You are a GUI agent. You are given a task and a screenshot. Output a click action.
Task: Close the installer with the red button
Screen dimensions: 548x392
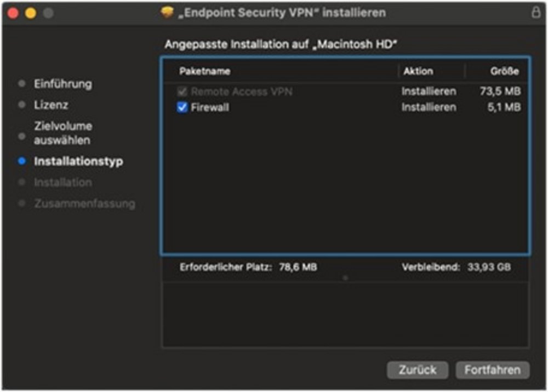tap(13, 13)
